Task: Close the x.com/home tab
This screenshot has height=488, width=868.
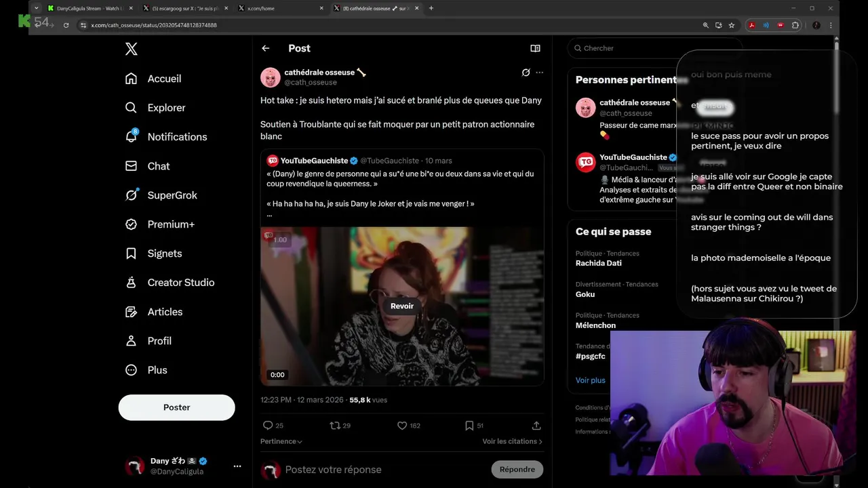Action: (x=321, y=8)
